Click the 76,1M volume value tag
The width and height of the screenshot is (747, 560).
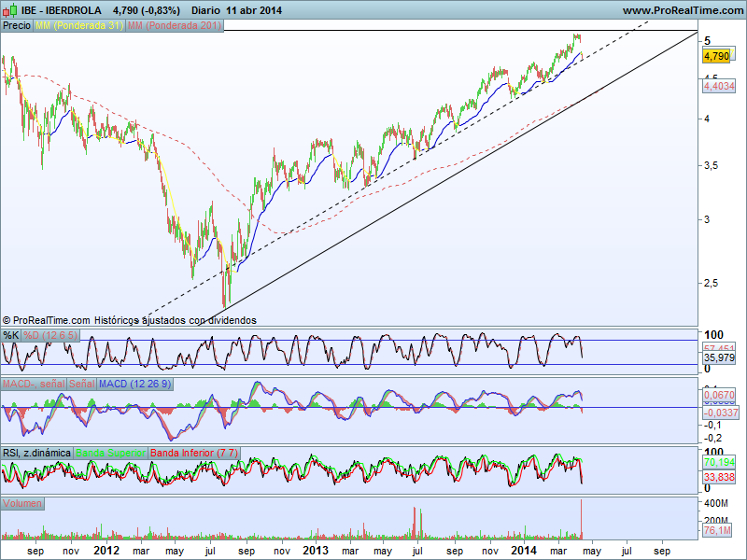(x=717, y=530)
